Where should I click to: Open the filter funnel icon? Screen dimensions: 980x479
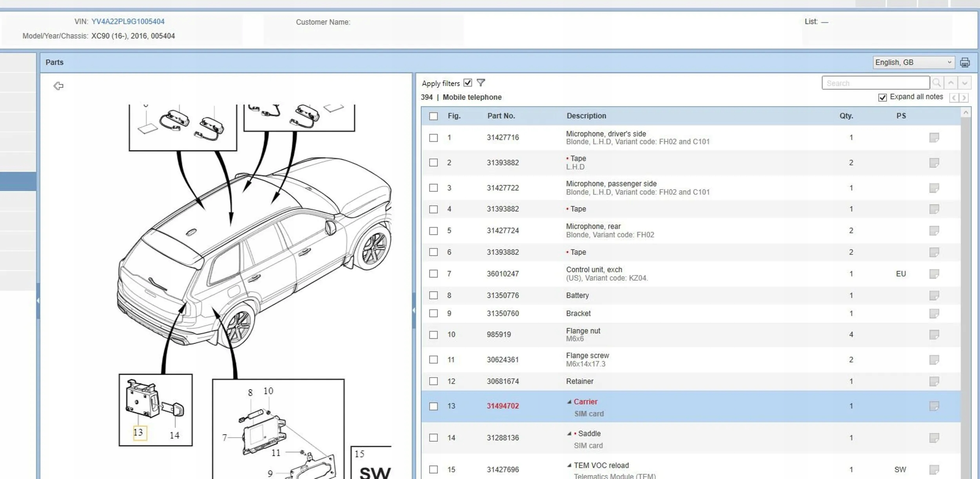[x=481, y=83]
